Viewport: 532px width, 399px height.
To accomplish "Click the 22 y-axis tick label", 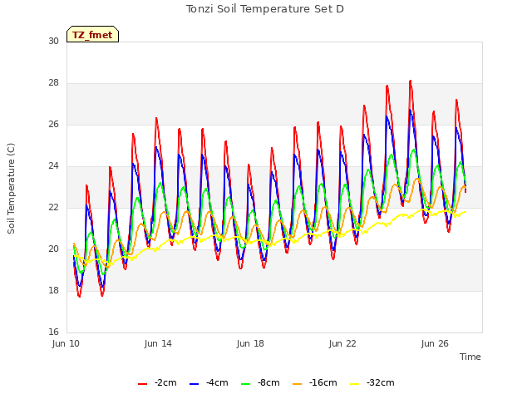I will [x=53, y=207].
